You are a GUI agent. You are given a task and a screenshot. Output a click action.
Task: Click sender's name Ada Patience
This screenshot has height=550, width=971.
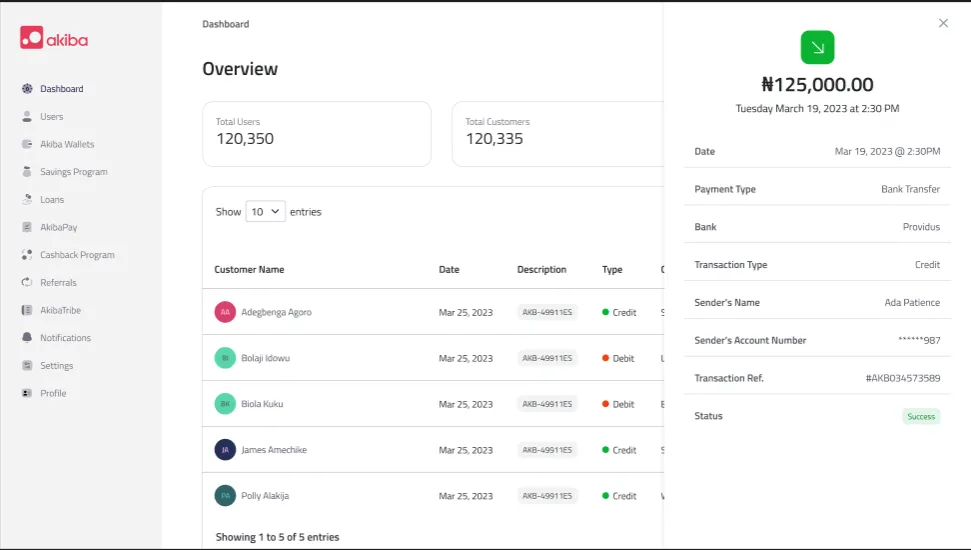(912, 302)
